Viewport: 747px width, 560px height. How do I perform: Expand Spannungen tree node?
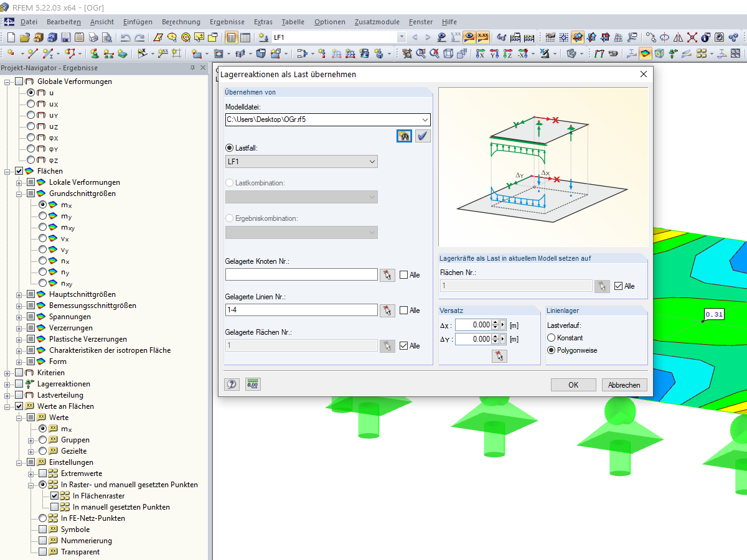[x=19, y=317]
